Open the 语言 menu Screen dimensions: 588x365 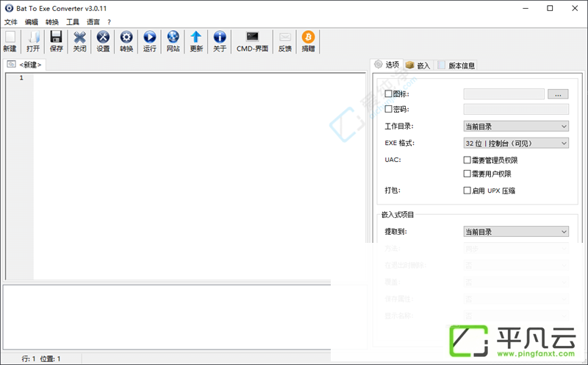(93, 22)
